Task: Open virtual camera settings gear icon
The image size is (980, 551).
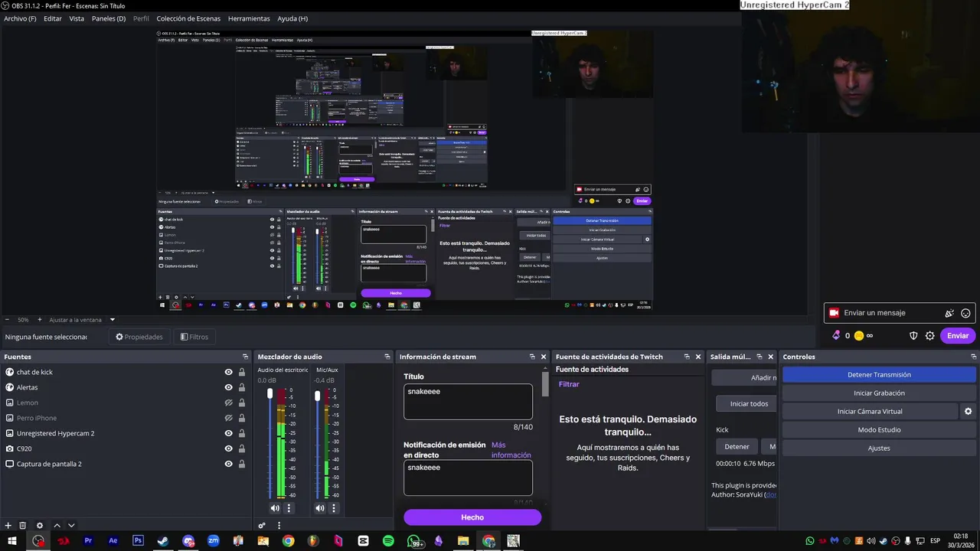Action: click(x=968, y=412)
